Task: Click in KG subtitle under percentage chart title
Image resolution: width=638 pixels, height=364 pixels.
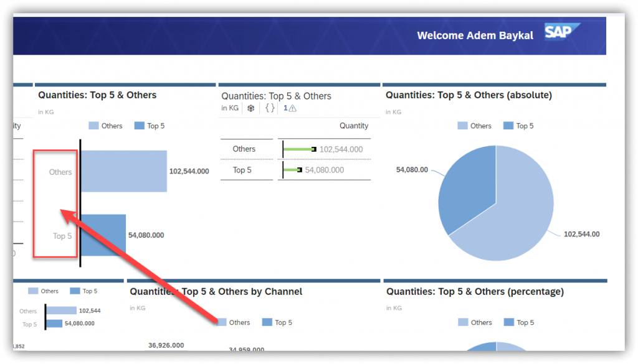Action: point(394,309)
